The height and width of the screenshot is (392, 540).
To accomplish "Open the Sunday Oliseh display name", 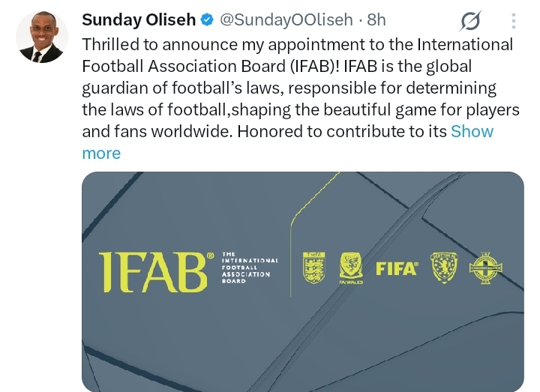I will (139, 19).
